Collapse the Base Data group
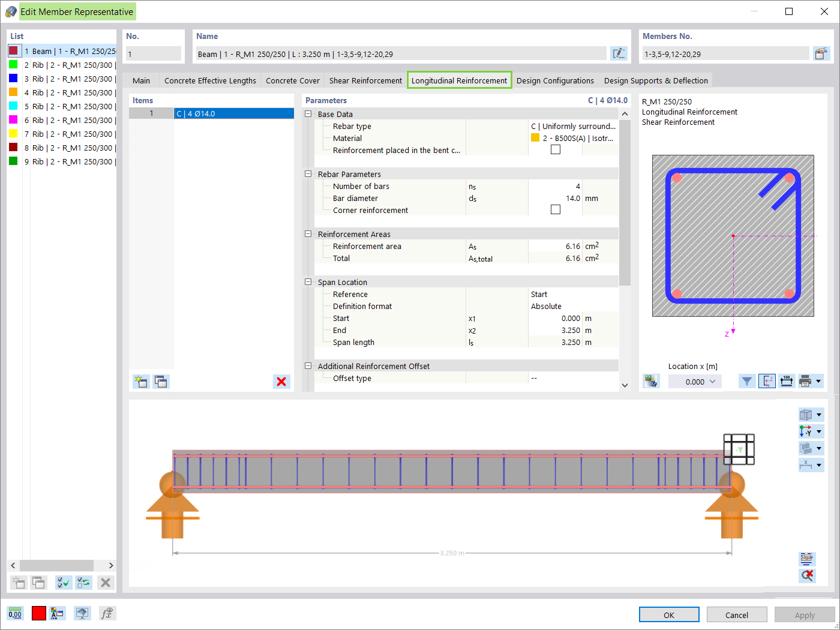Viewport: 840px width, 630px height. point(308,114)
